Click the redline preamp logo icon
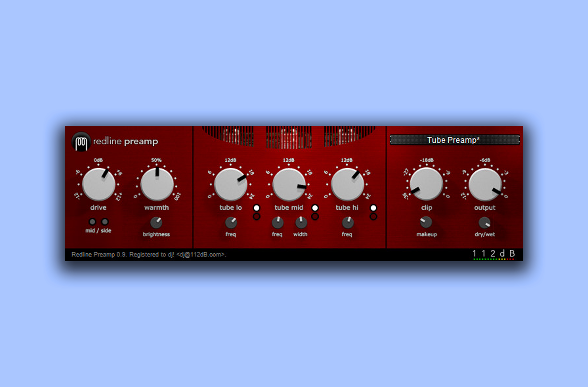Screen dimensions: 588x387 (x=81, y=142)
